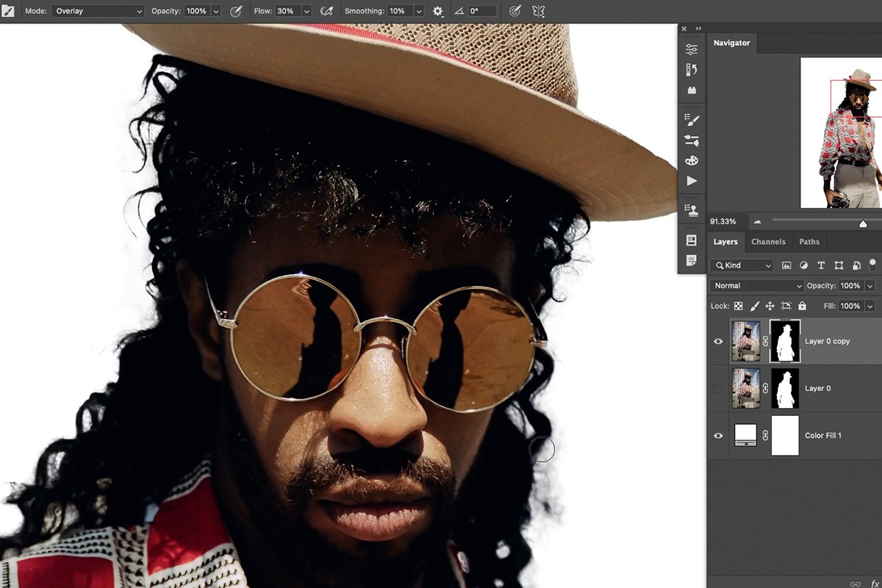Lock image pixels brush icon
882x588 pixels.
[754, 306]
